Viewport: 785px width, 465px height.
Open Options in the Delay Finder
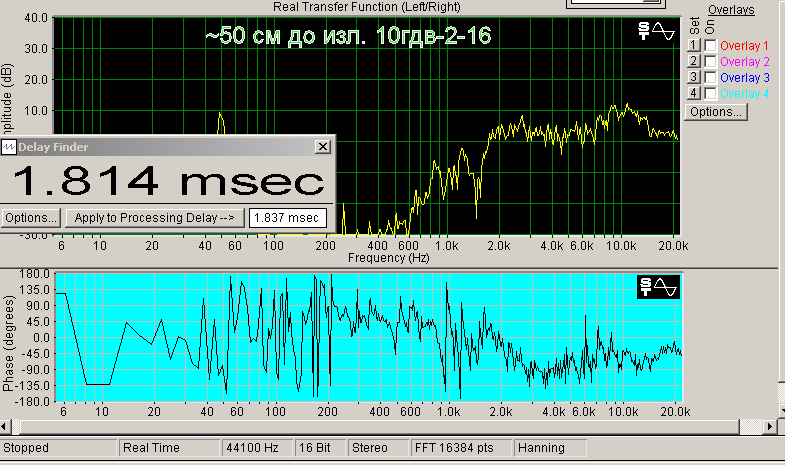pyautogui.click(x=31, y=218)
